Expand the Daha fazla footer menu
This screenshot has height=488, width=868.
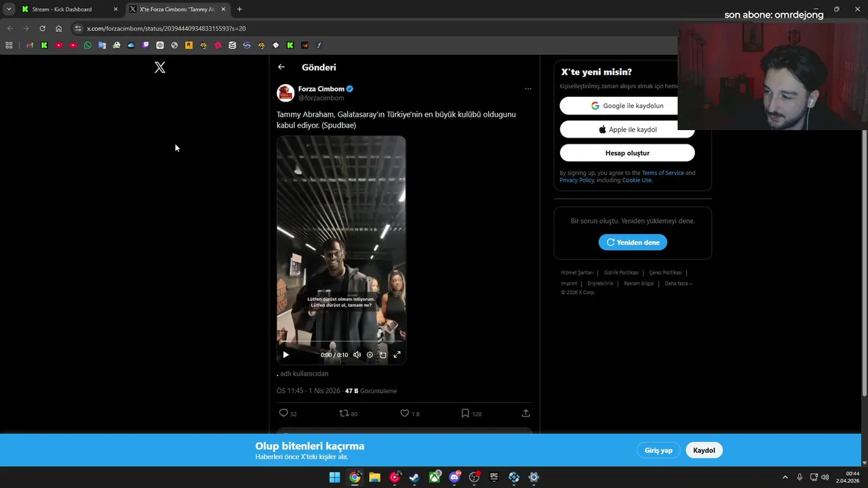point(679,283)
